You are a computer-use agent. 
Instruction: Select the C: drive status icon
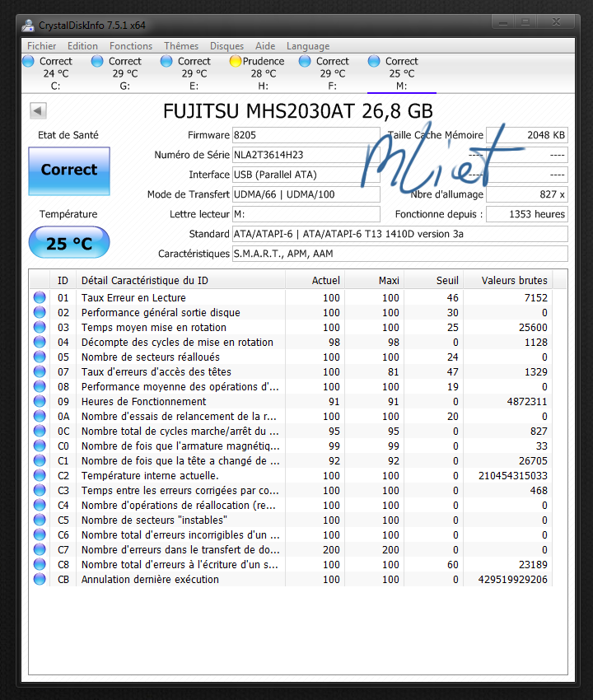[28, 61]
